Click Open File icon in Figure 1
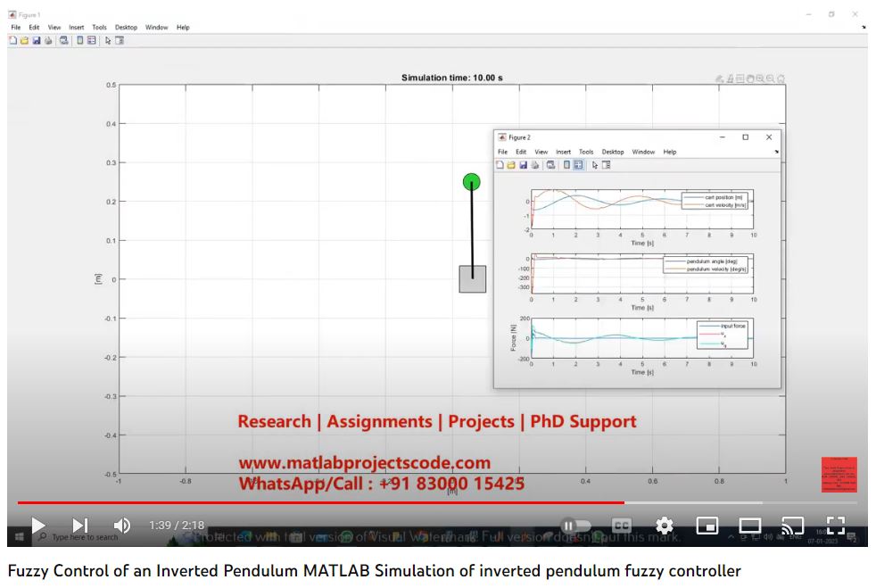Viewport: 876px width, 588px height. pos(25,40)
